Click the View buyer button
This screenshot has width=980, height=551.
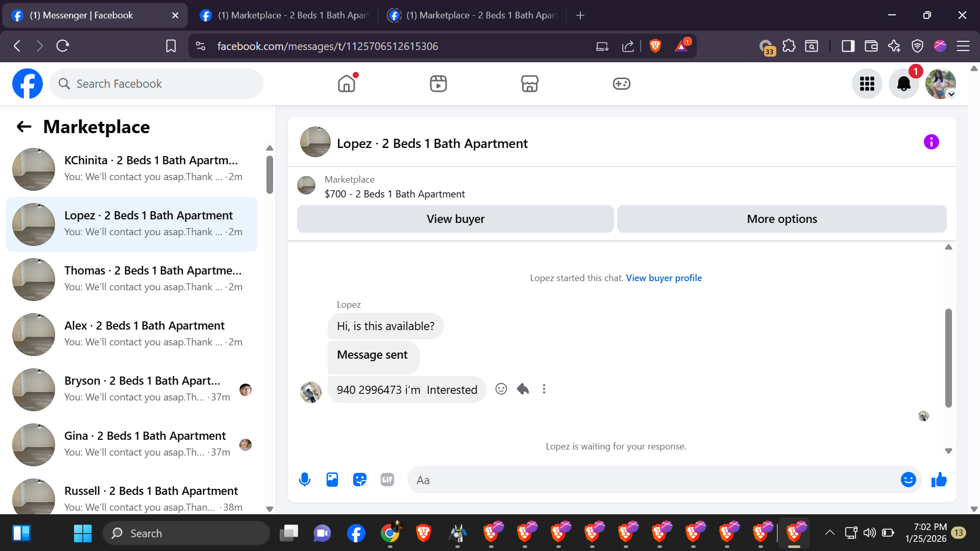click(x=455, y=219)
